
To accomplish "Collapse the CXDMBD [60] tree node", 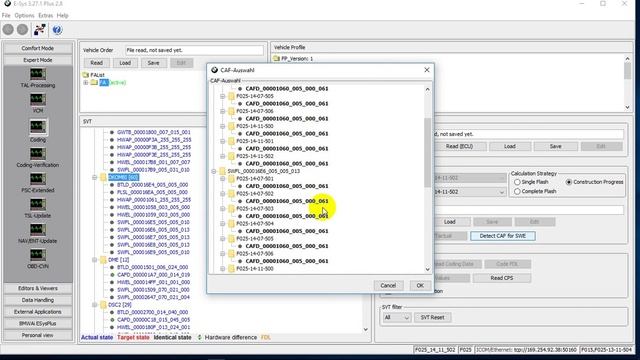I will click(95, 178).
